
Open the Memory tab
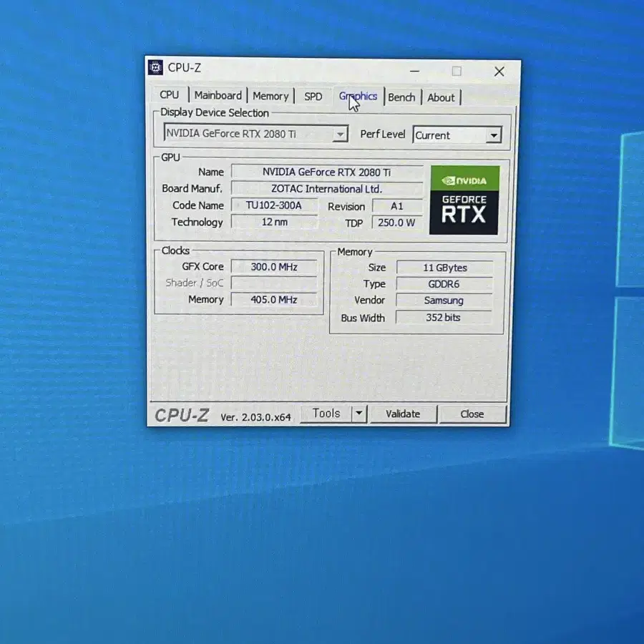click(270, 96)
